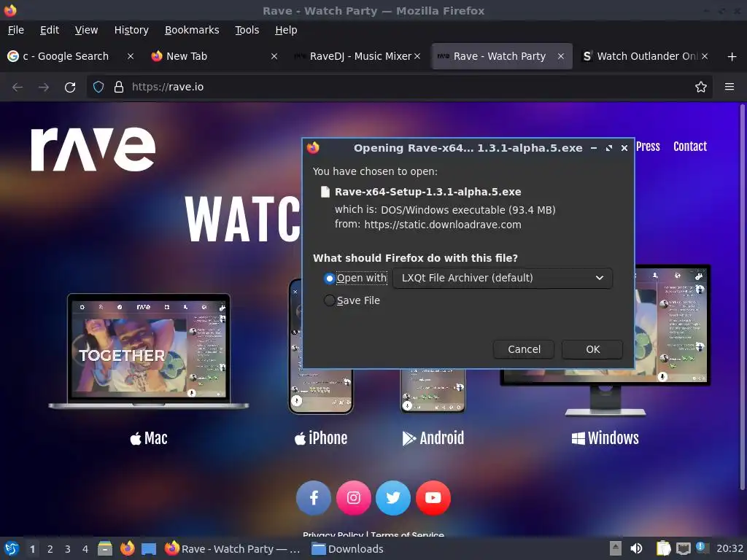Click the file name Rave-x64-Setup-1.3.1-alpha.5.exe

pos(427,192)
